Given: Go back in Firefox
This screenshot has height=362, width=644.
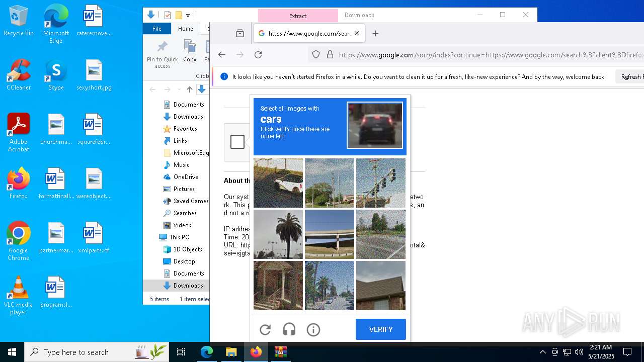Looking at the screenshot, I should pyautogui.click(x=222, y=55).
